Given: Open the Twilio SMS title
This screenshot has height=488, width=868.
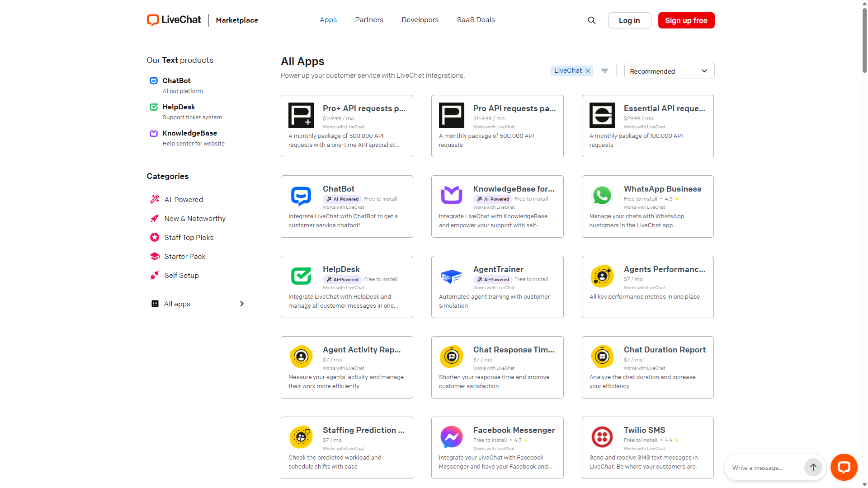Looking at the screenshot, I should click(644, 430).
